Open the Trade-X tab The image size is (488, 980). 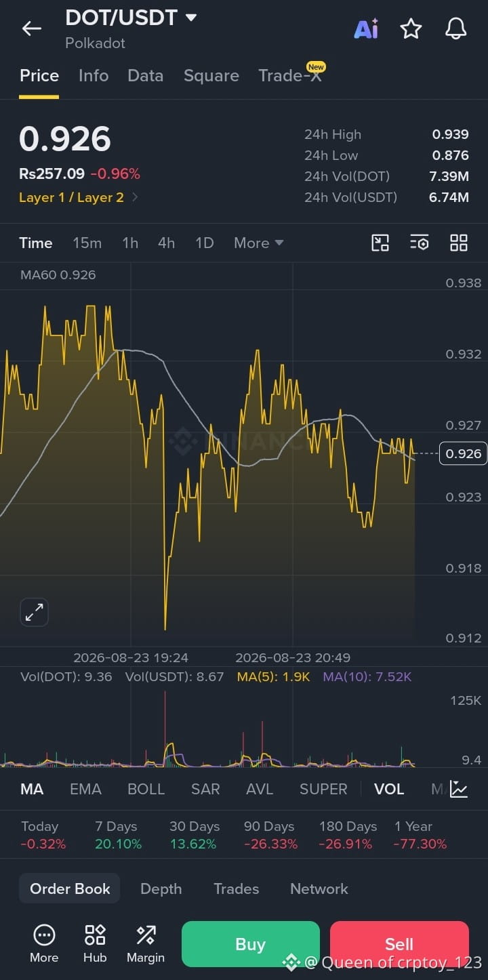tap(291, 75)
